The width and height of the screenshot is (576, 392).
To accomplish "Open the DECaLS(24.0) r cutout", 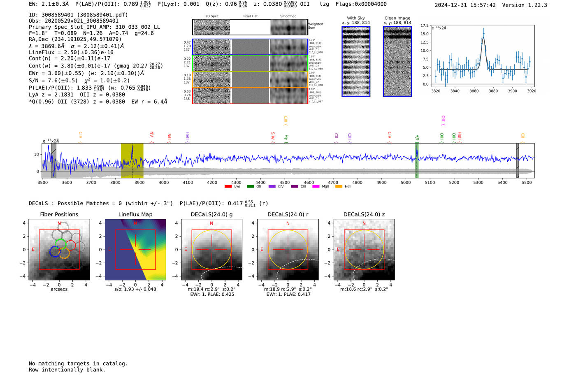I will [x=288, y=250].
